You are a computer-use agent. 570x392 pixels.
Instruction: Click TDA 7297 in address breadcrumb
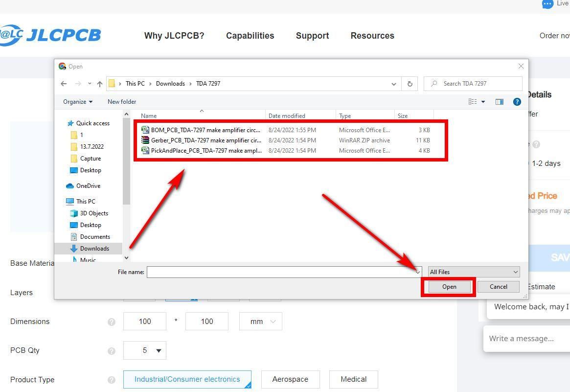208,84
